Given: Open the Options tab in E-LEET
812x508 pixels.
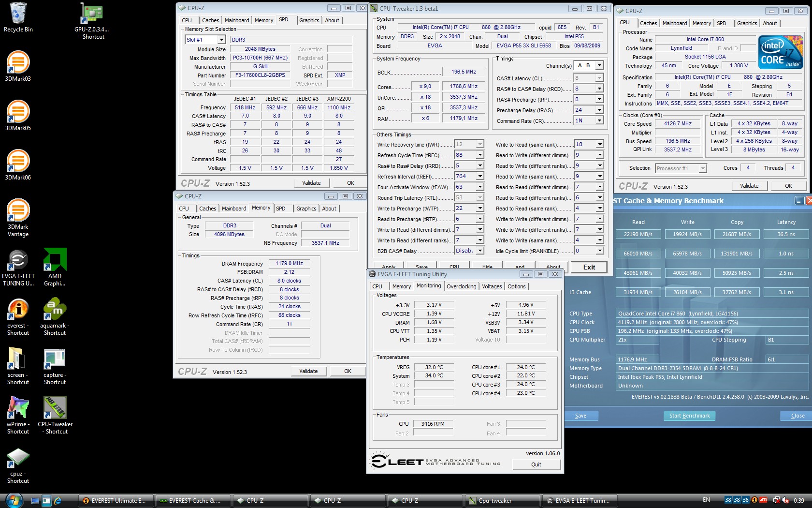Looking at the screenshot, I should point(516,286).
